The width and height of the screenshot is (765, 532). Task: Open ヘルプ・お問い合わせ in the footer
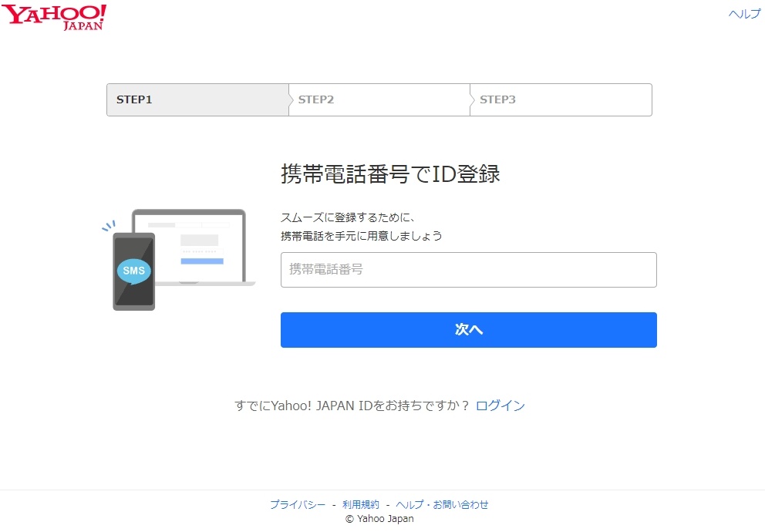(441, 504)
